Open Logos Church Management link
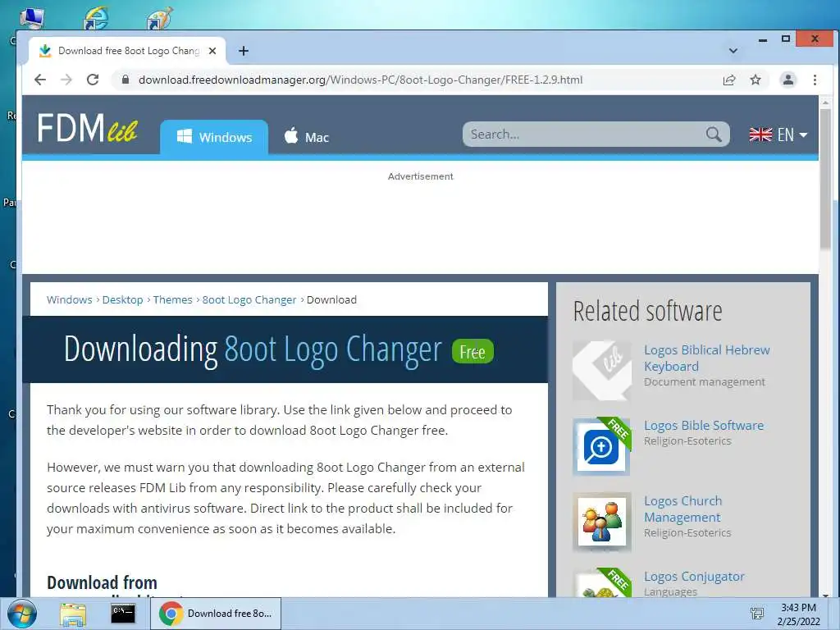 click(x=683, y=509)
